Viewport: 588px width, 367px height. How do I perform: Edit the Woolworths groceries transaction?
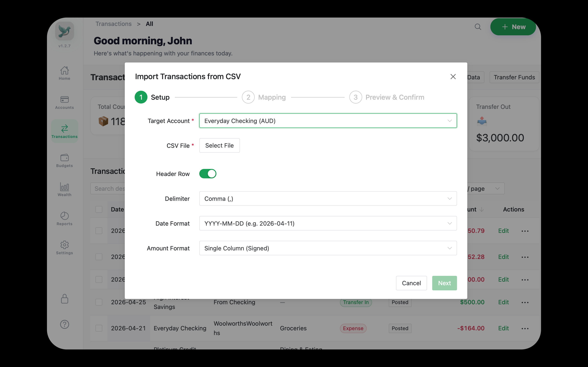(x=503, y=328)
